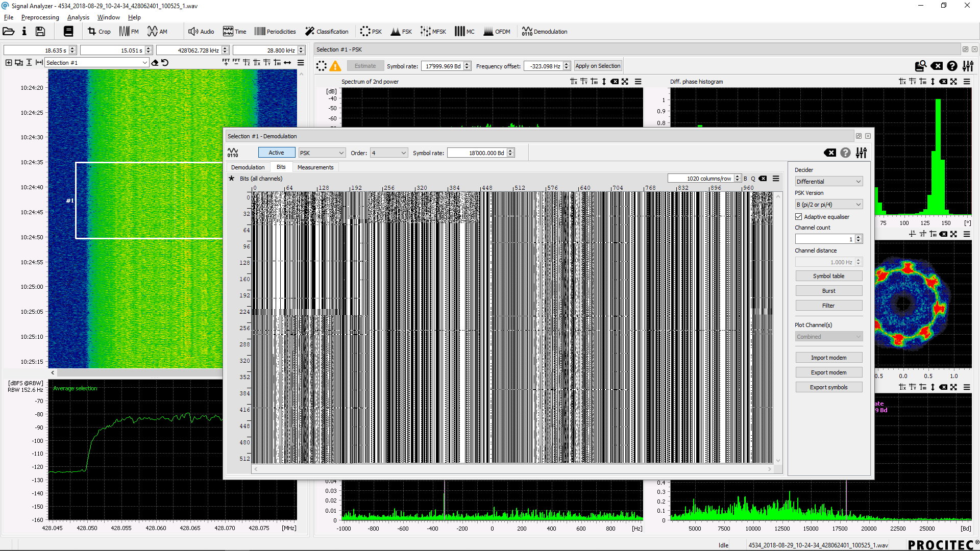Open the PSK analysis tool
The width and height of the screenshot is (980, 551).
tap(371, 32)
